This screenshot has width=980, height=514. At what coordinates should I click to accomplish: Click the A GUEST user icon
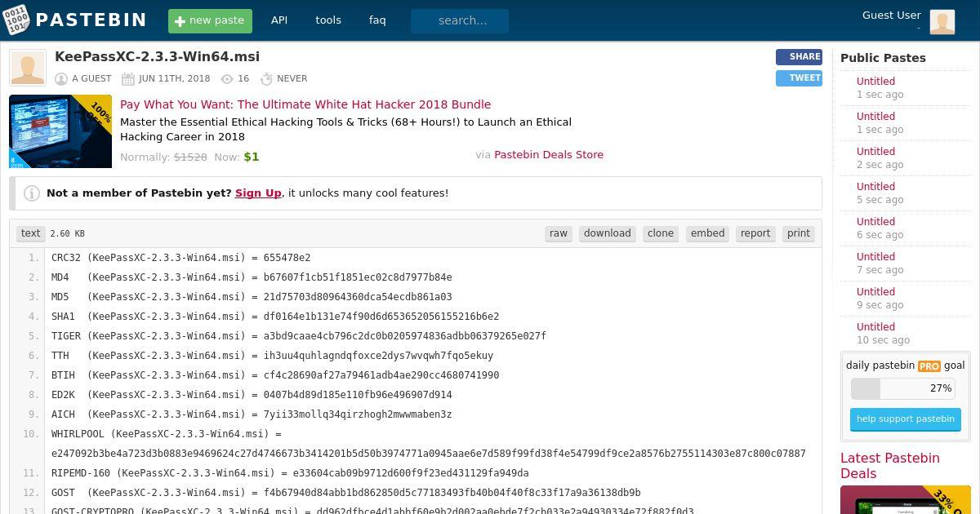pyautogui.click(x=61, y=79)
